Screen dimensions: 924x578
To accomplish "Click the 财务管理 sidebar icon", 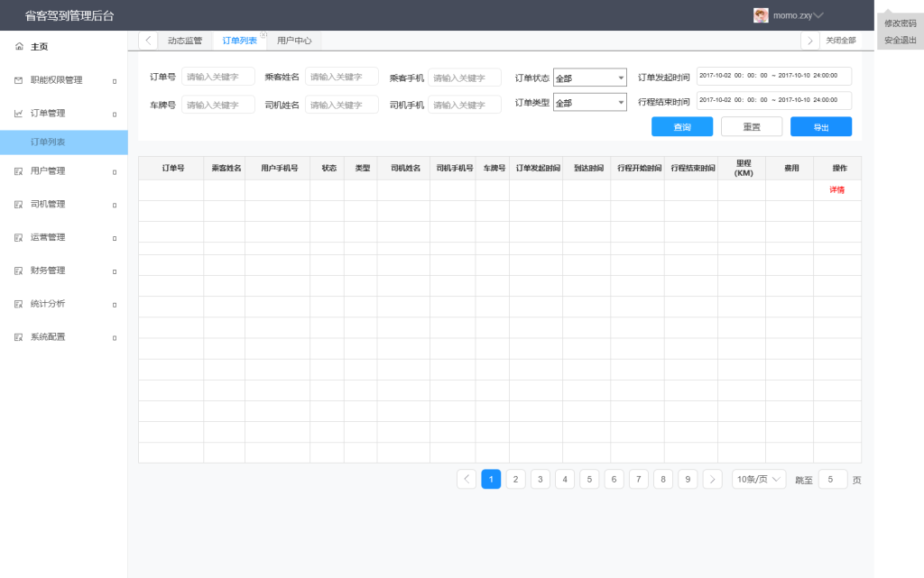I will [x=19, y=271].
